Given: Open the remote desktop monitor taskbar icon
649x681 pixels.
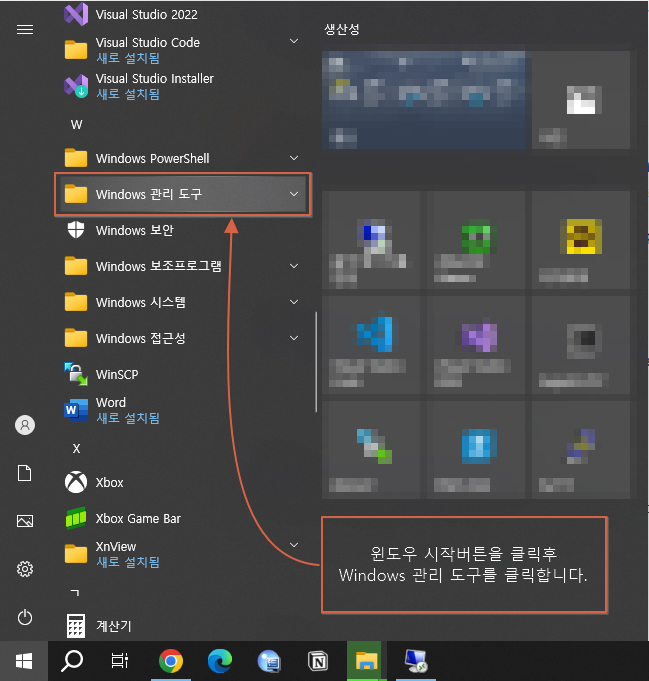Looking at the screenshot, I should [416, 661].
